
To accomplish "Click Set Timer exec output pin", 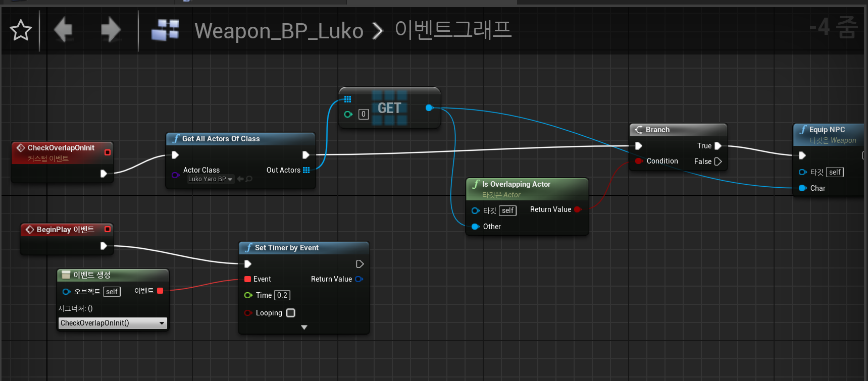I will click(x=360, y=264).
